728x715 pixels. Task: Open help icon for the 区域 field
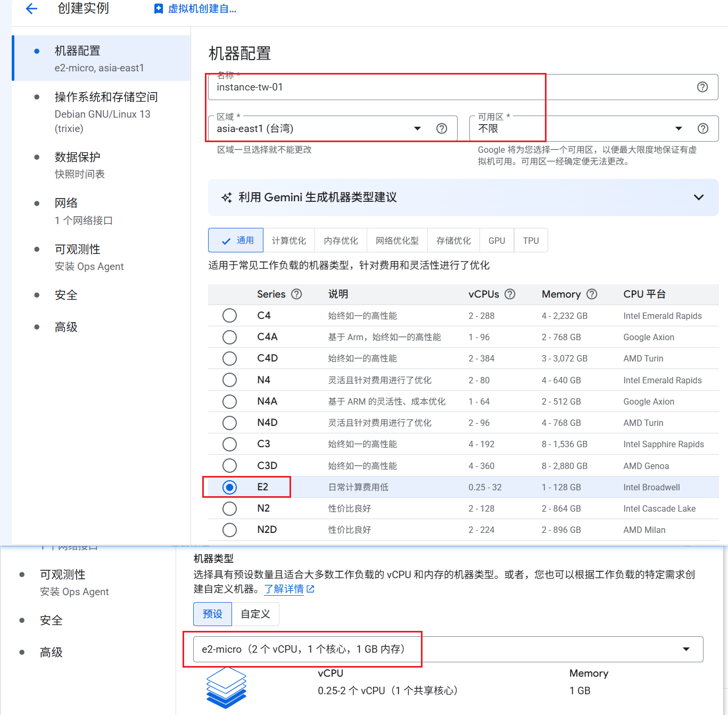[442, 128]
